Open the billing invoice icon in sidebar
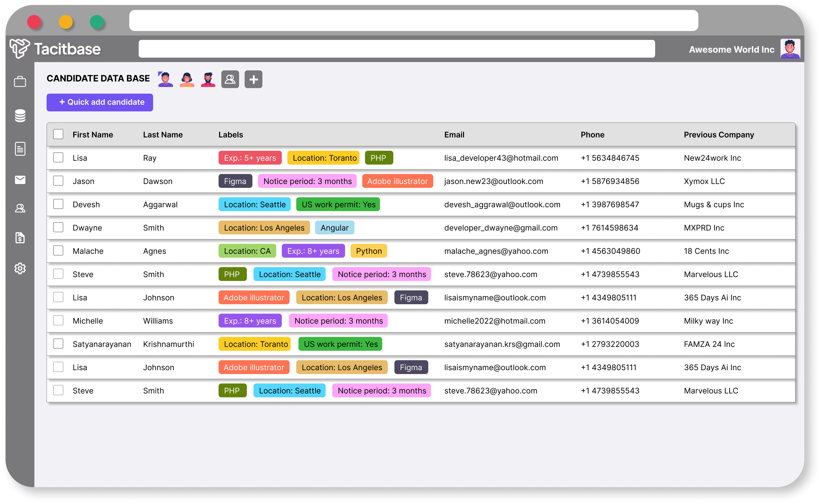This screenshot has width=821, height=504. pyautogui.click(x=20, y=238)
